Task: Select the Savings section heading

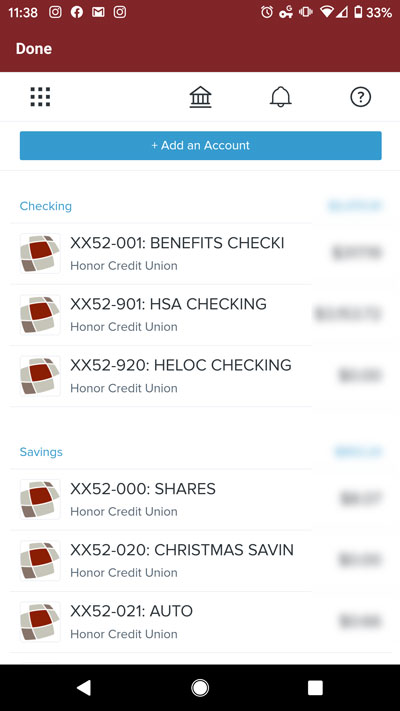Action: 41,452
